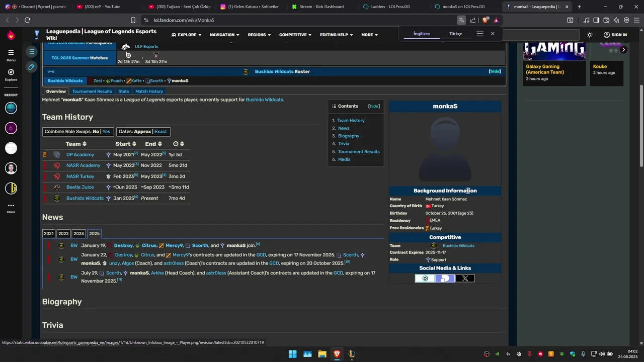The width and height of the screenshot is (644, 362).
Task: Open the Fandom home flame logo
Action: pos(11,35)
